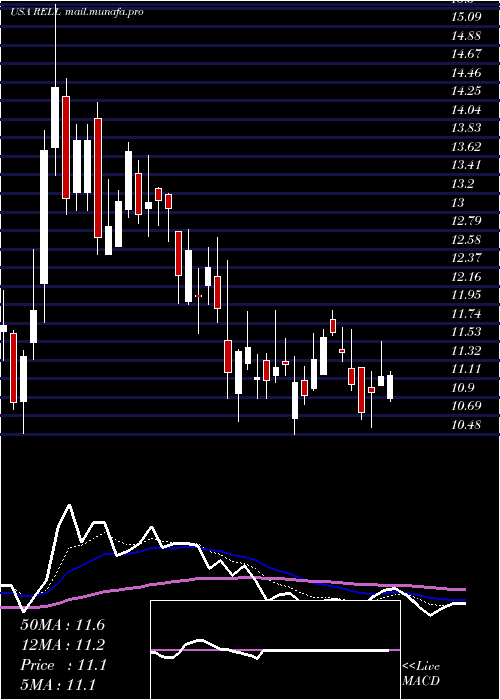Click the '5MA : 11.1' legend value
Screen dimensions: 500x700
[58, 685]
